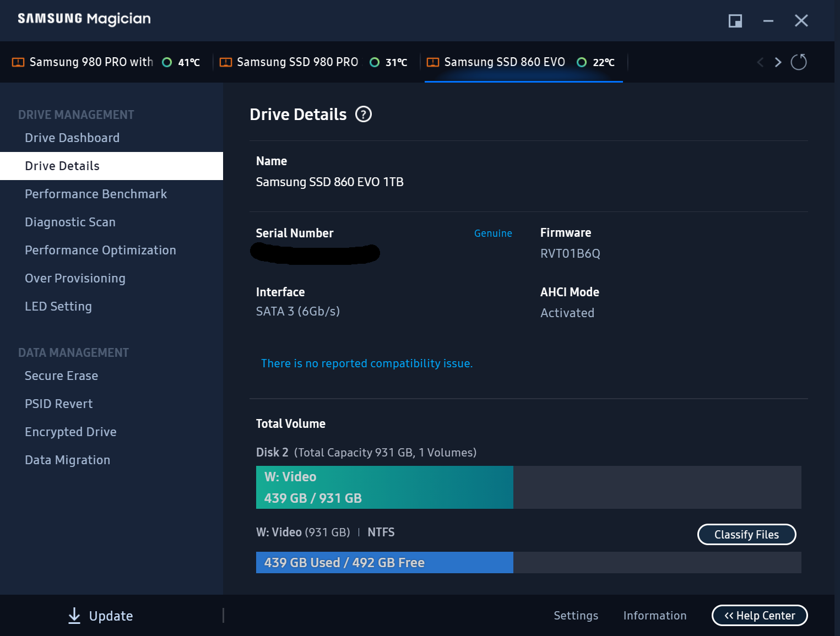The image size is (840, 636).
Task: Click the no reported compatibility issue link
Action: (367, 363)
